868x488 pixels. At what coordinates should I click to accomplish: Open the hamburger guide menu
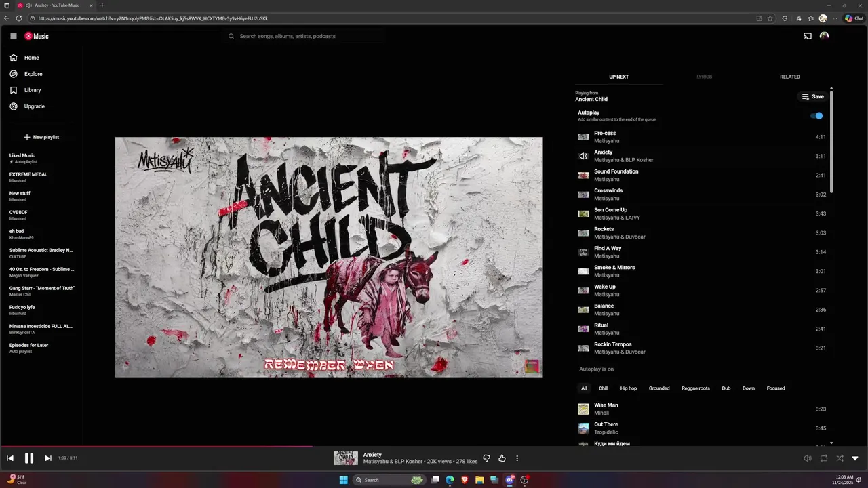point(13,36)
